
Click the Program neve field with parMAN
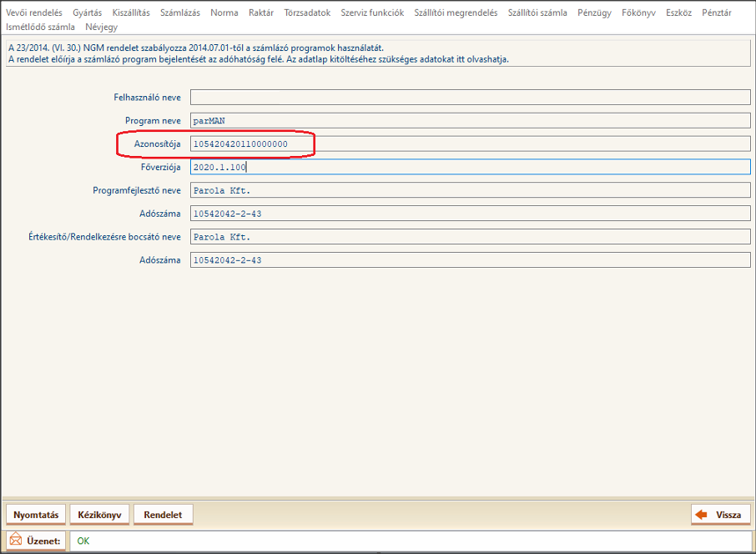click(x=470, y=120)
